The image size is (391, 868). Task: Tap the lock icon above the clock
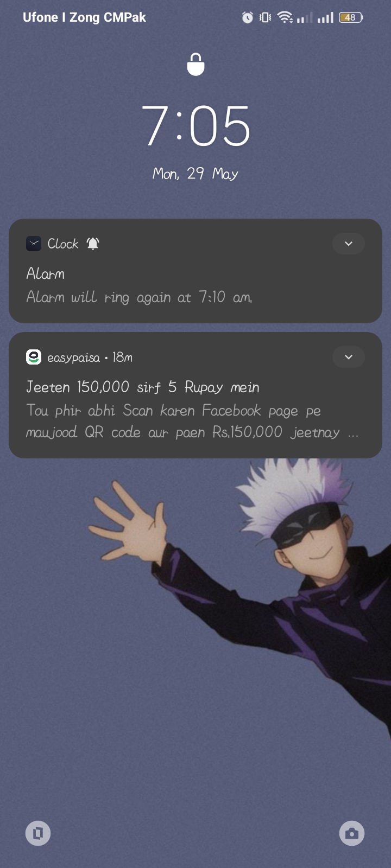point(195,64)
